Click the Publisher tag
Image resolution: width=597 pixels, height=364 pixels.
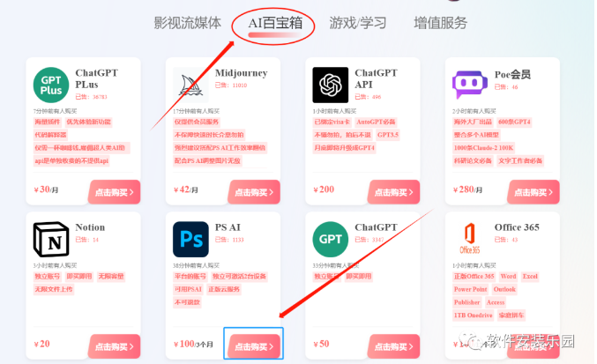[466, 302]
